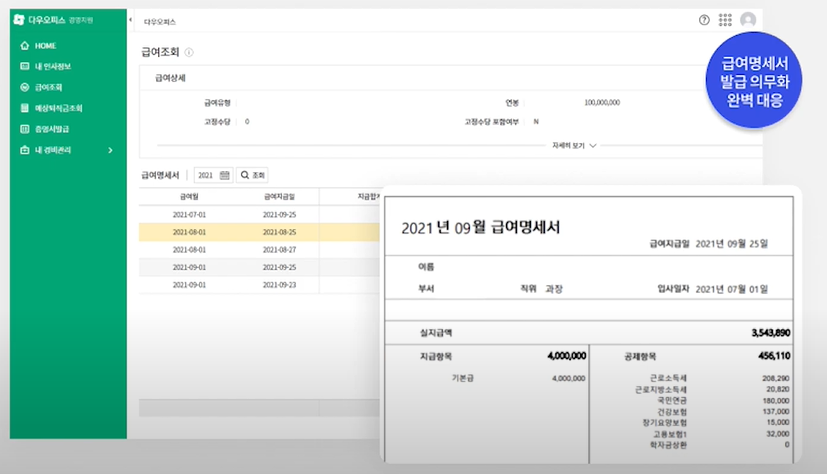
Task: Select row paid 2021-09-23
Action: (x=259, y=285)
